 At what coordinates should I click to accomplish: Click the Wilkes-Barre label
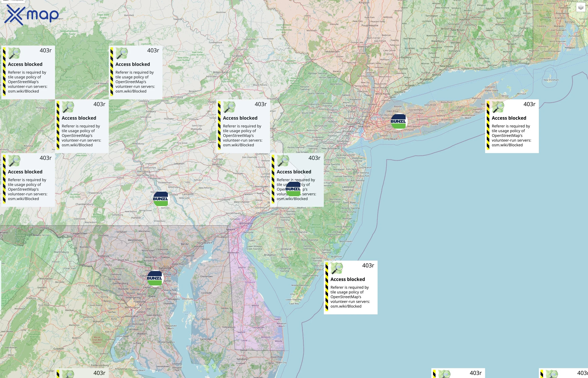tap(221, 72)
